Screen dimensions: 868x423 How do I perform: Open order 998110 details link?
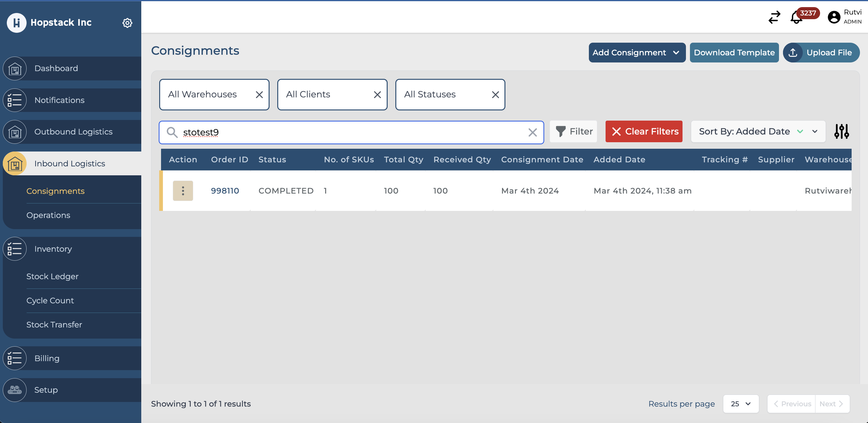pyautogui.click(x=225, y=190)
